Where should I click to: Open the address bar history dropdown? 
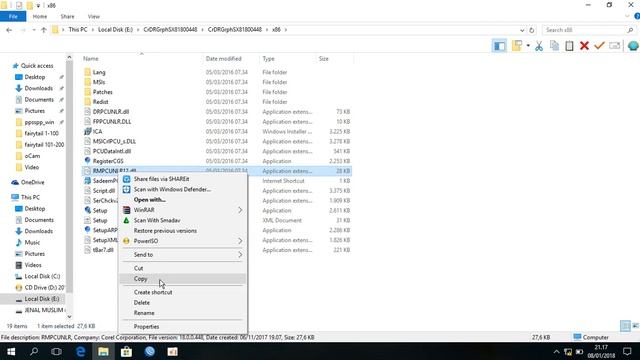pyautogui.click(x=522, y=30)
